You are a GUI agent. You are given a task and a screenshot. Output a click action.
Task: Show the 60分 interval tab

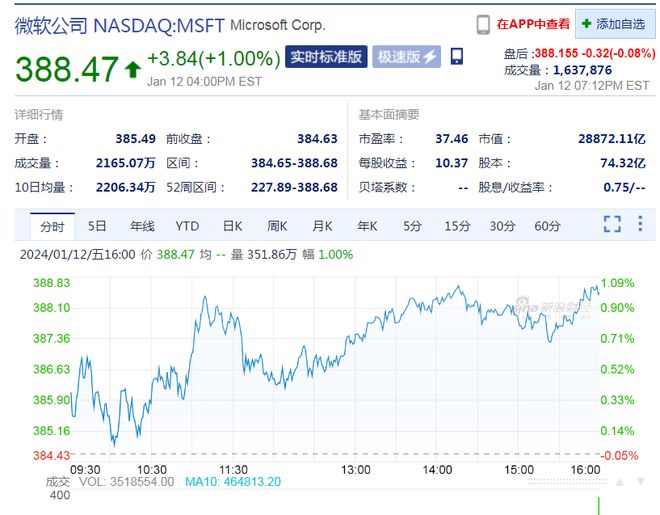click(x=547, y=226)
